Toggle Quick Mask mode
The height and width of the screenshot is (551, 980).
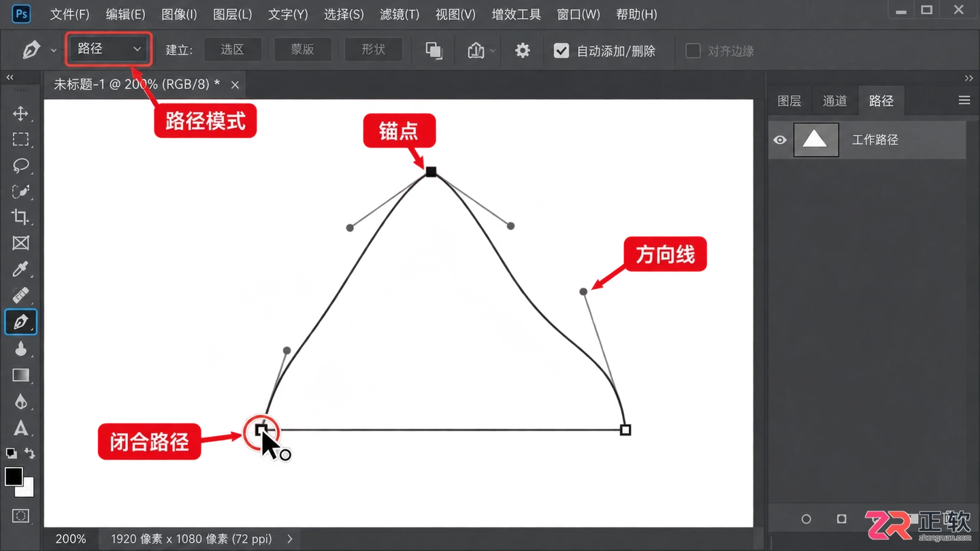[20, 516]
